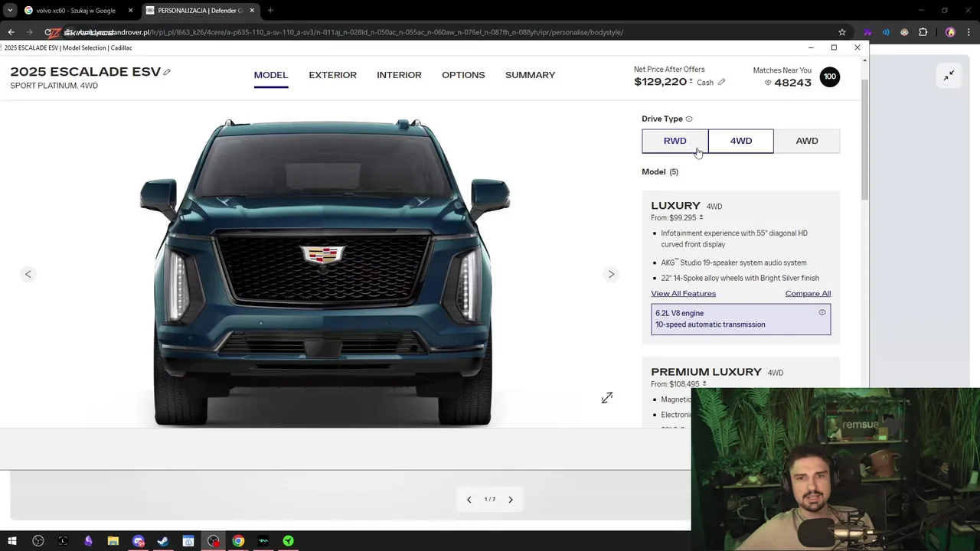Select 4WD drive type
980x551 pixels.
click(741, 141)
